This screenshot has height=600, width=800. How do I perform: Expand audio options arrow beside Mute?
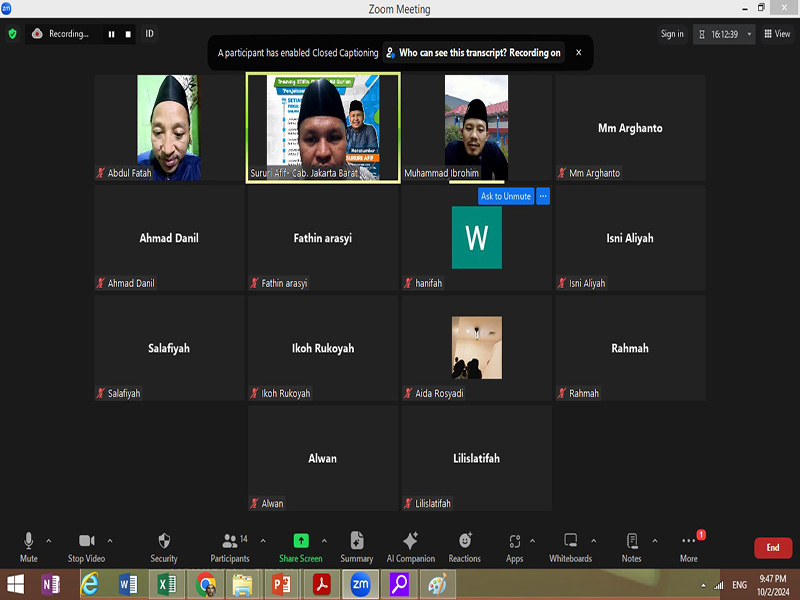[49, 540]
